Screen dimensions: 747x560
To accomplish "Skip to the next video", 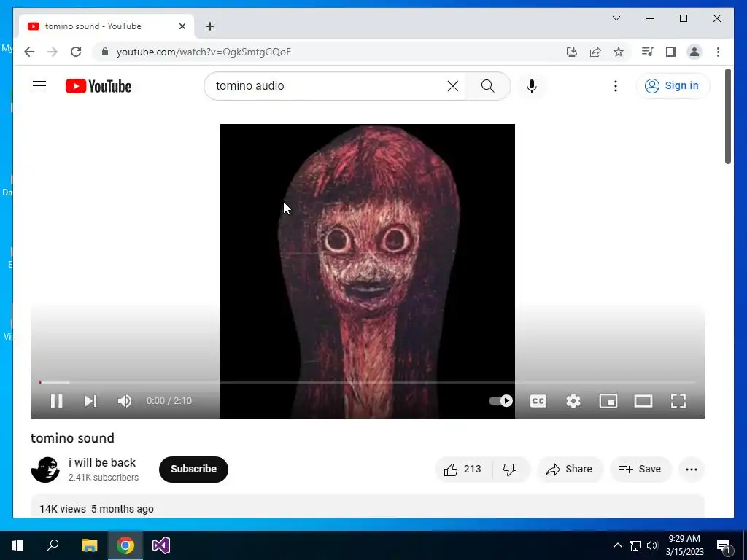I will [90, 401].
